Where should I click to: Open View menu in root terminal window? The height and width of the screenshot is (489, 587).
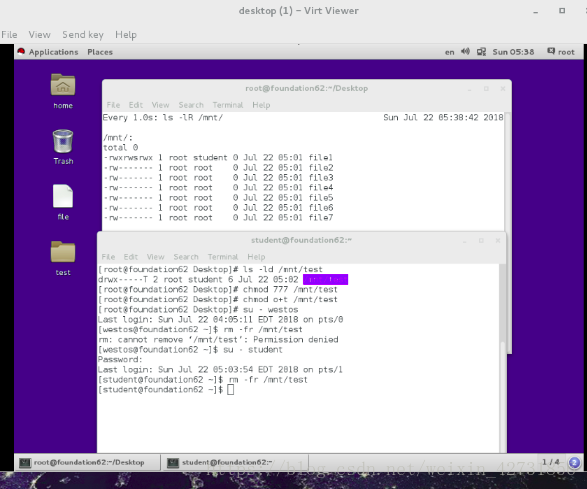(160, 105)
